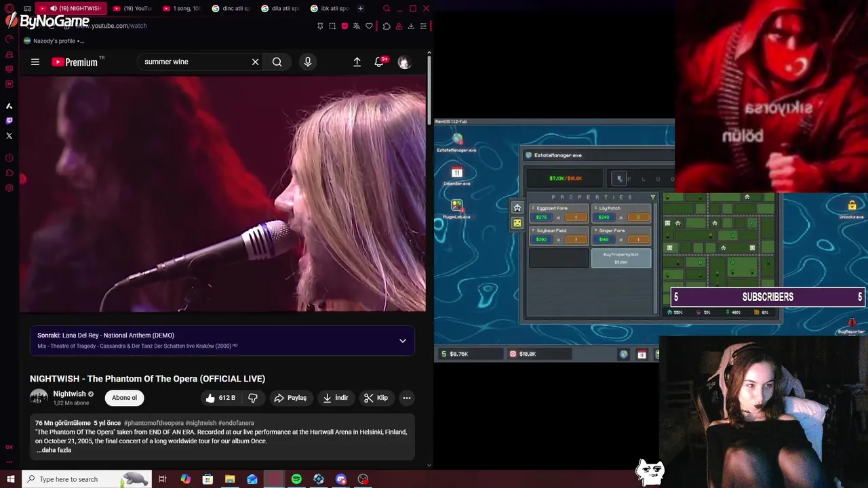This screenshot has height=488, width=868.
Task: Open the browser downloads icon
Action: point(411,26)
